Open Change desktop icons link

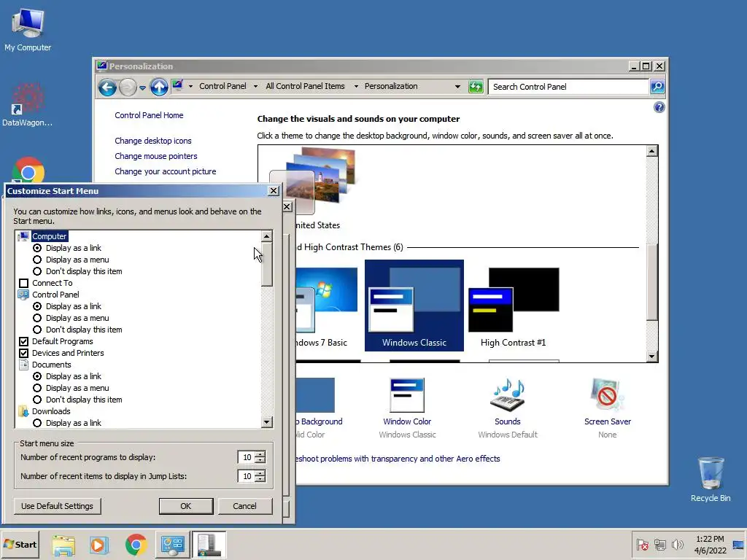(153, 141)
